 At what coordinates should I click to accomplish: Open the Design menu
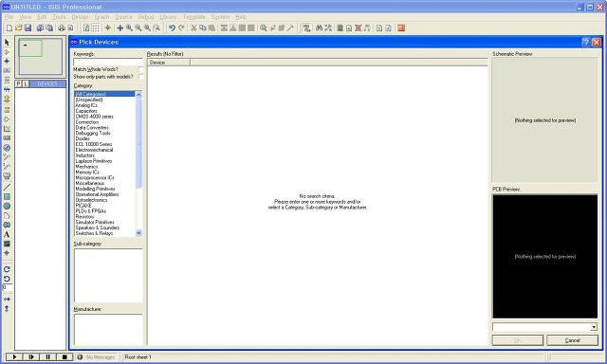[80, 17]
